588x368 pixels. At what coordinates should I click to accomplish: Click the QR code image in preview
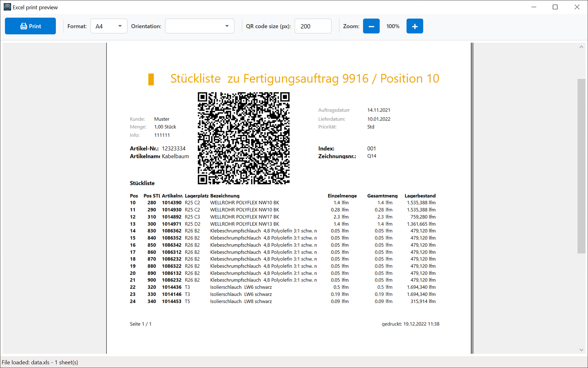244,138
